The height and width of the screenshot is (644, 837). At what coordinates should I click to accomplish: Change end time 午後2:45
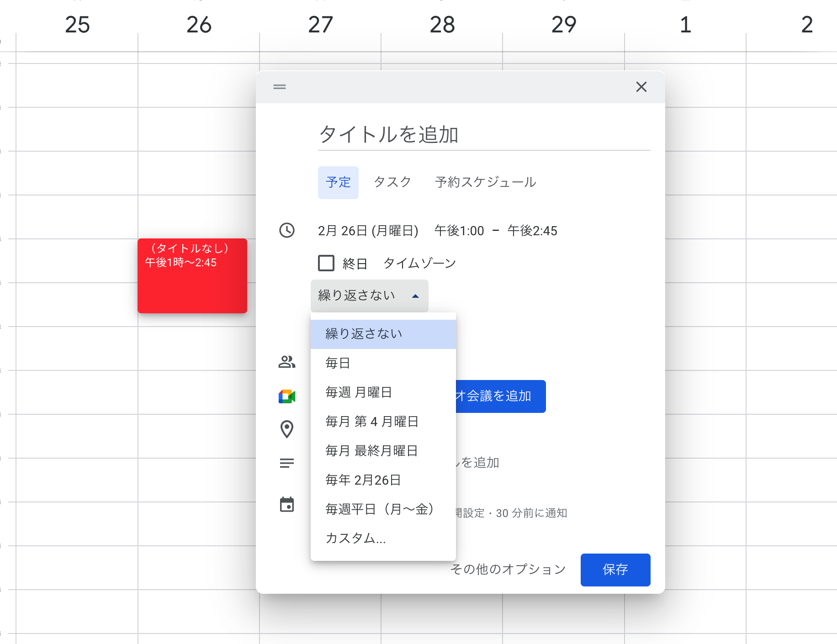[532, 231]
